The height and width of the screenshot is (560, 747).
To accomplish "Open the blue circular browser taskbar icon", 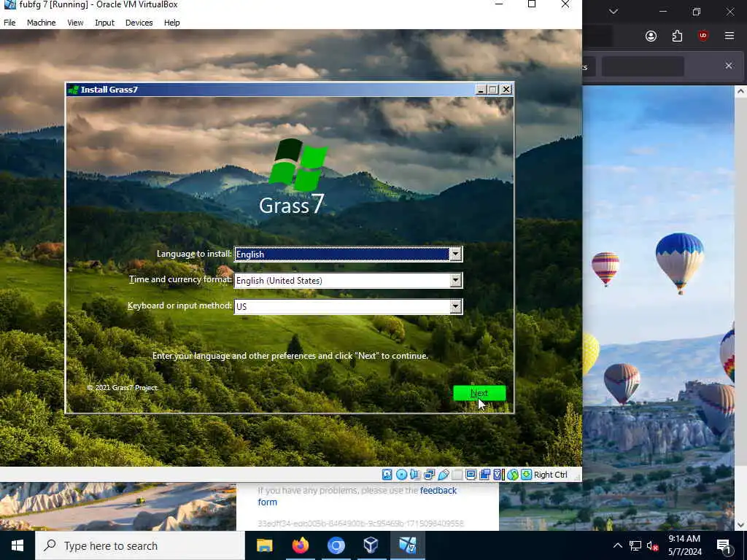I will coord(336,545).
